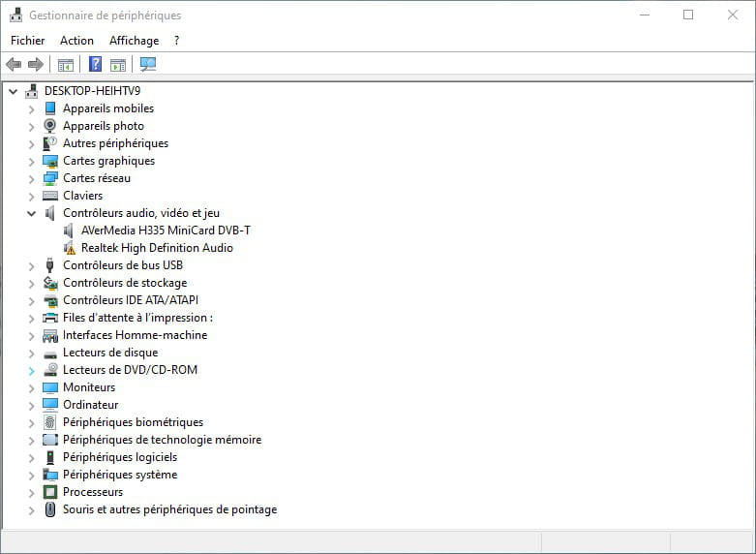Expand Lecteurs de DVD/CD-ROM chevron
Image resolution: width=756 pixels, height=554 pixels.
pos(31,371)
